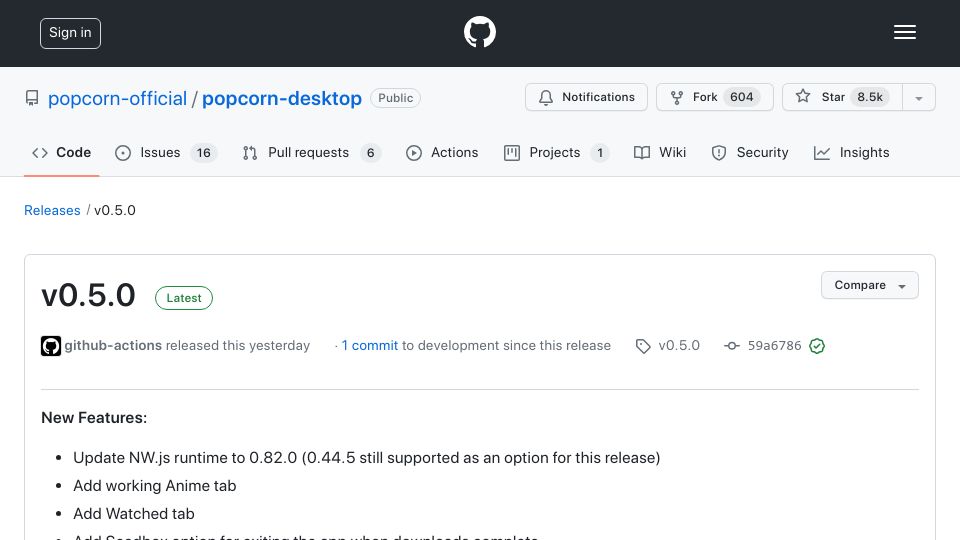Click the Public visibility label
This screenshot has width=960, height=540.
click(396, 98)
